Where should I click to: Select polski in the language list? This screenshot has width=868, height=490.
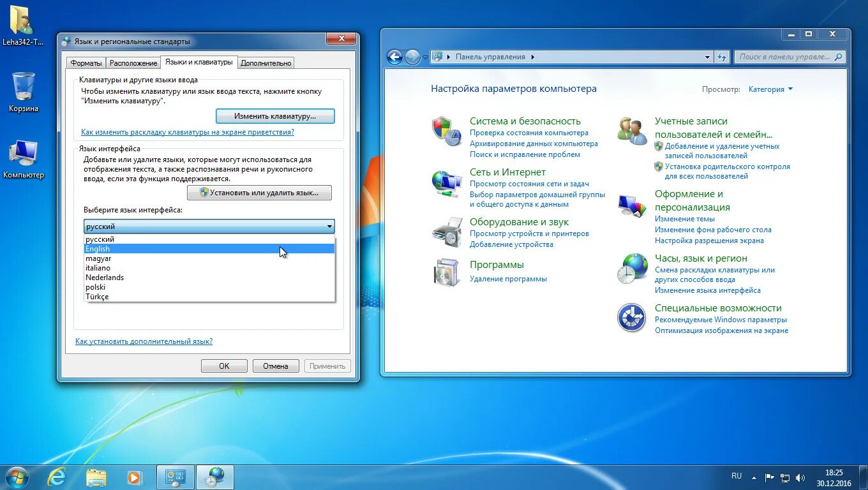point(209,287)
